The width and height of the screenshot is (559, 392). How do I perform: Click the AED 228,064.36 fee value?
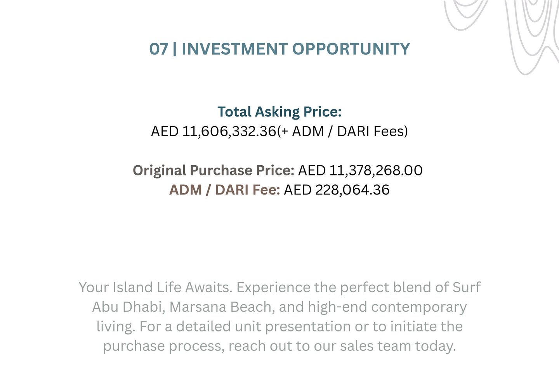pyautogui.click(x=336, y=190)
